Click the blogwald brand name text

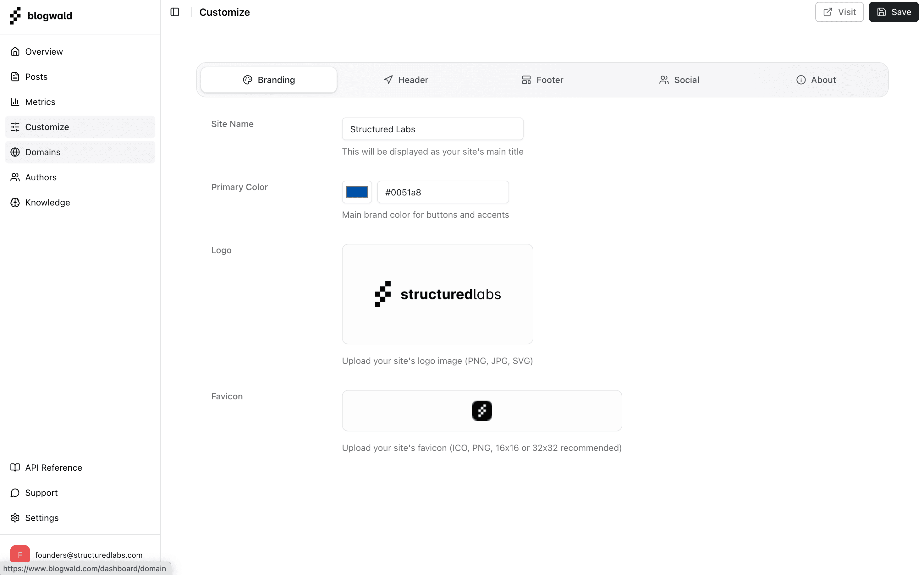(50, 16)
